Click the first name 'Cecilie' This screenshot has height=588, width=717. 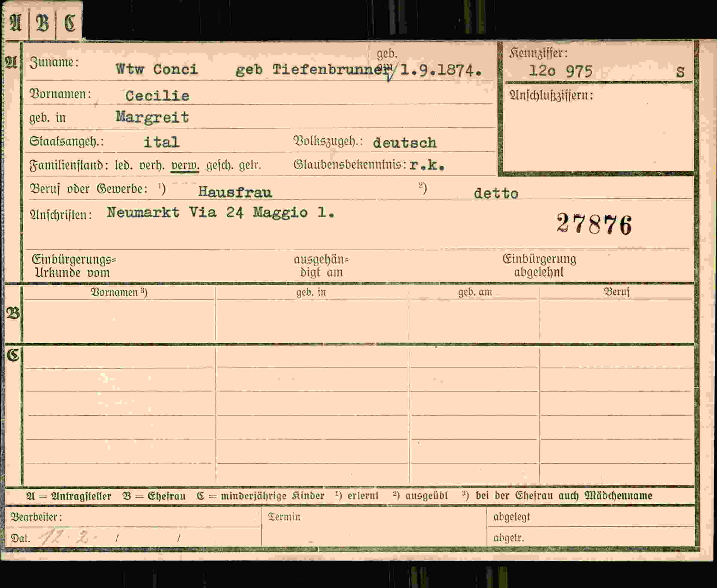tap(157, 96)
